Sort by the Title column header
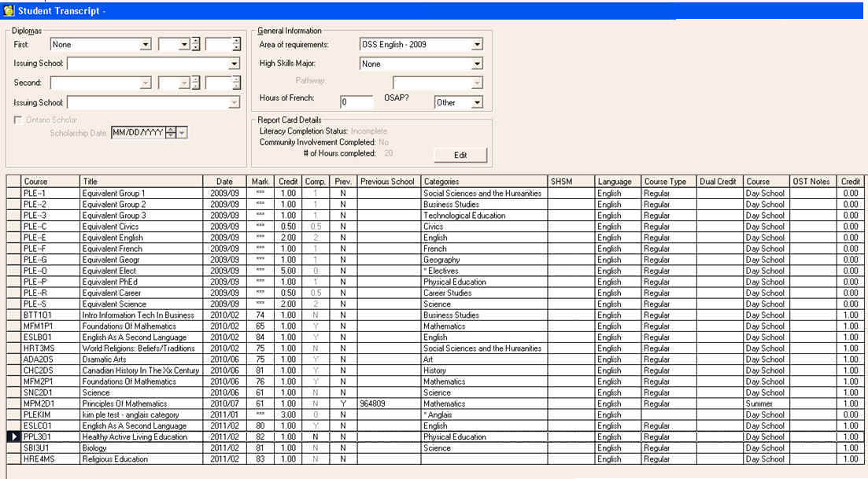This screenshot has height=479, width=868. click(x=141, y=182)
